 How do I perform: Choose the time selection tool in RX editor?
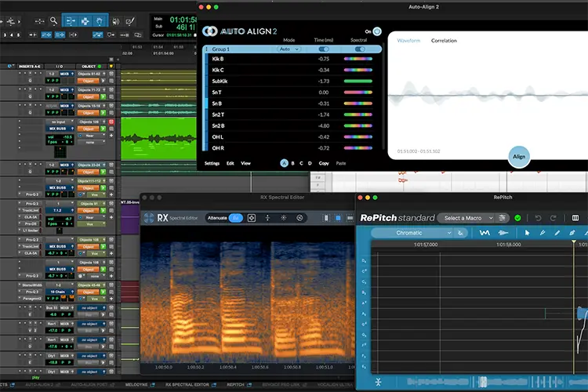[x=326, y=218]
